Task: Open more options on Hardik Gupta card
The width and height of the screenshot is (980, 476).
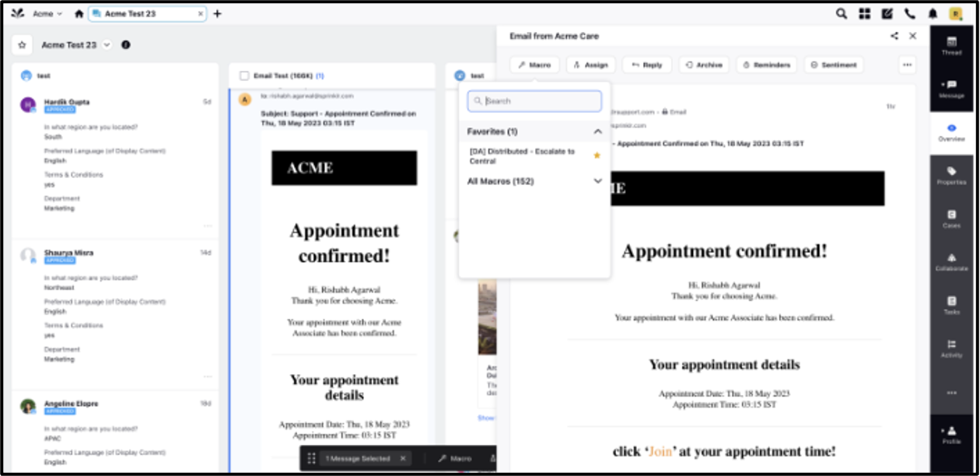Action: (208, 226)
